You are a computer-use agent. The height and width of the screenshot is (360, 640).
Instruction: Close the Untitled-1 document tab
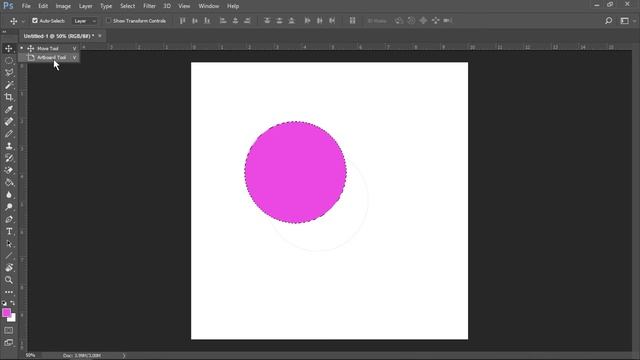[x=100, y=36]
